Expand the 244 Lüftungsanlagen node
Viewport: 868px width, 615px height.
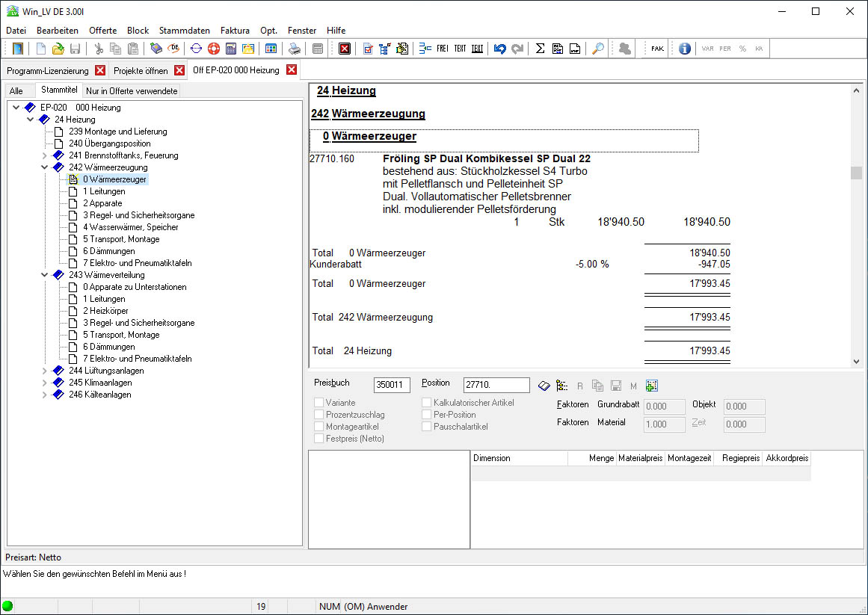[45, 371]
